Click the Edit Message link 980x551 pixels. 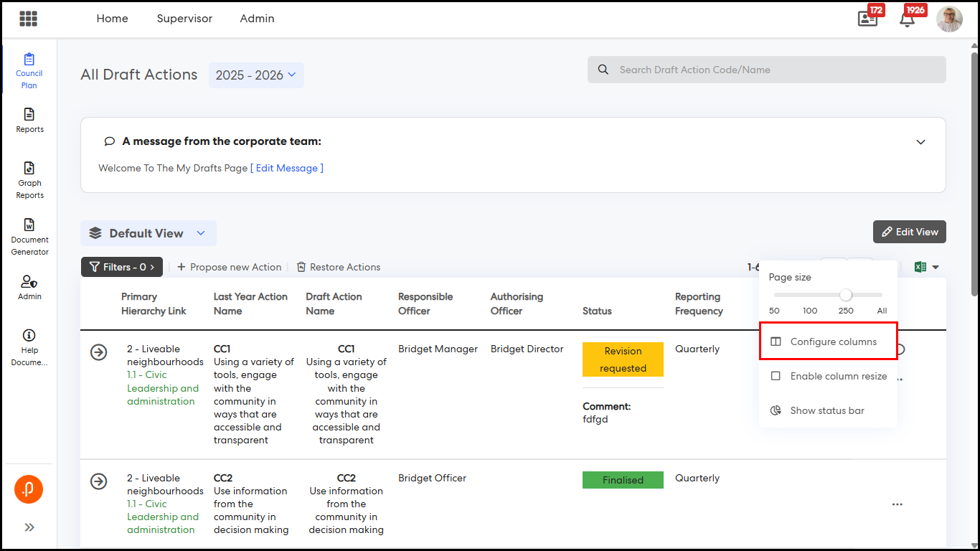286,168
